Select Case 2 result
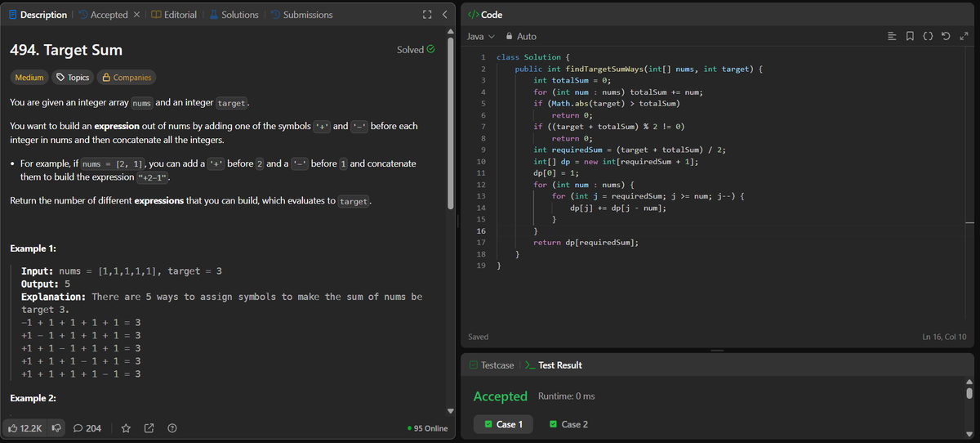The height and width of the screenshot is (443, 980). (568, 424)
